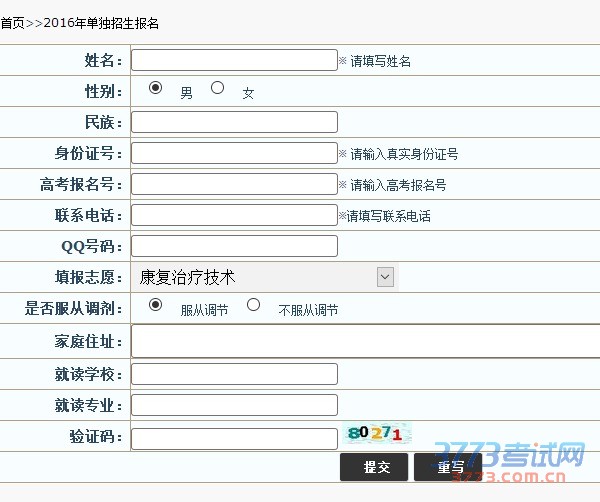Click the 民族 ethnicity input field
Viewport: 600px width, 502px height.
tap(234, 122)
